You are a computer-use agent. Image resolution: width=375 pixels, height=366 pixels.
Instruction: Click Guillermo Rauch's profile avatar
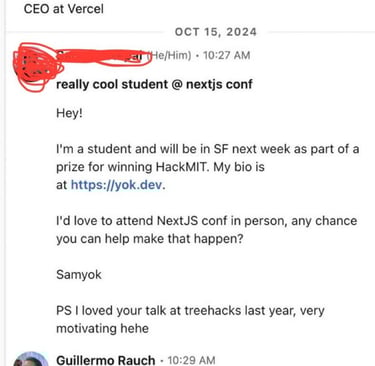pos(31,359)
